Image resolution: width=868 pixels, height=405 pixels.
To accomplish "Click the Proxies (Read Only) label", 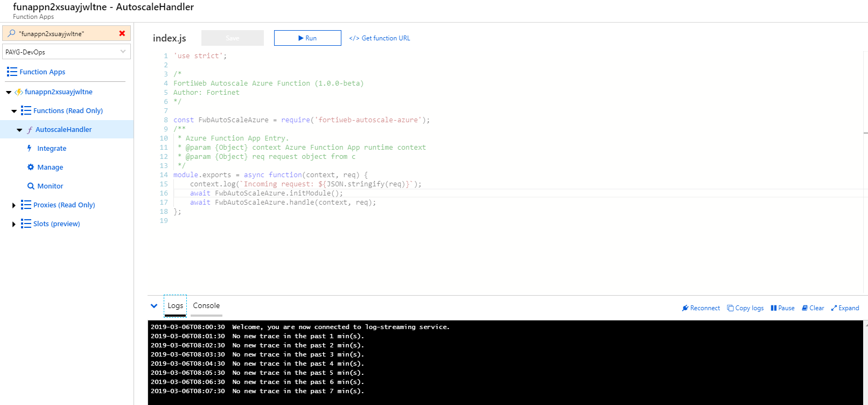I will pyautogui.click(x=64, y=205).
